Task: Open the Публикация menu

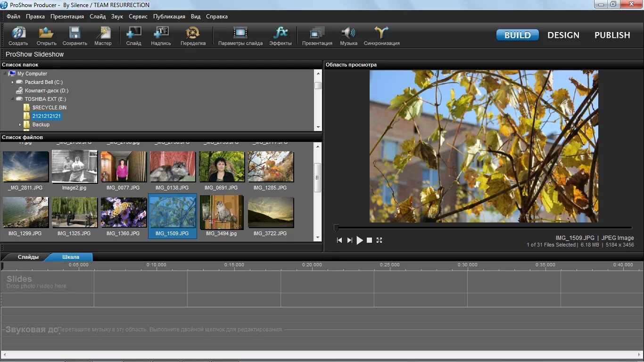Action: 169,16
